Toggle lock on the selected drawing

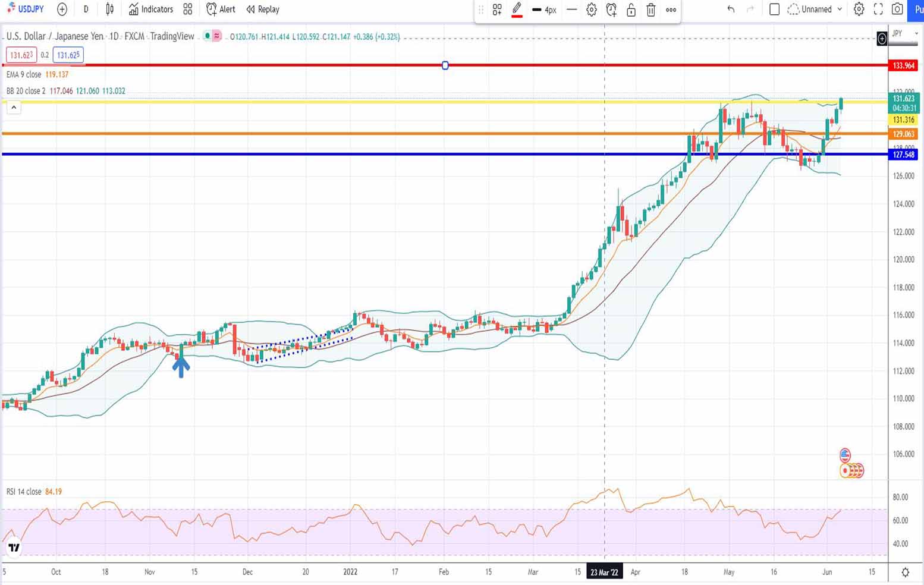click(631, 10)
